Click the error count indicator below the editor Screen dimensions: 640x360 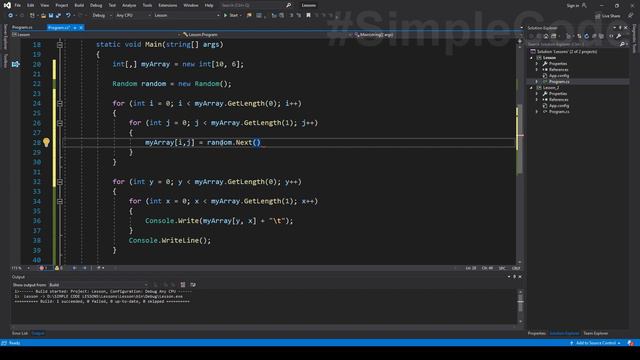click(43, 268)
